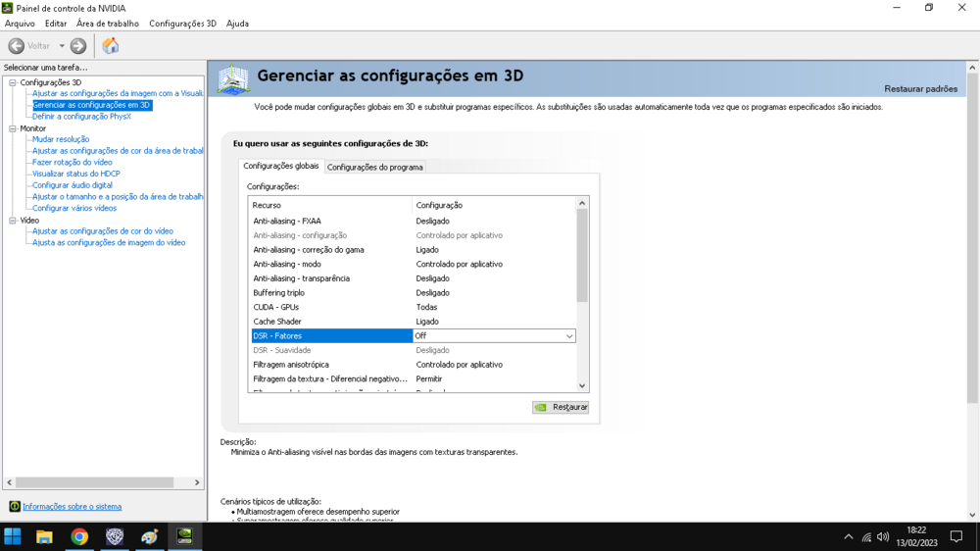Image resolution: width=980 pixels, height=551 pixels.
Task: Click Restaurar padrões in the header
Action: [x=920, y=89]
